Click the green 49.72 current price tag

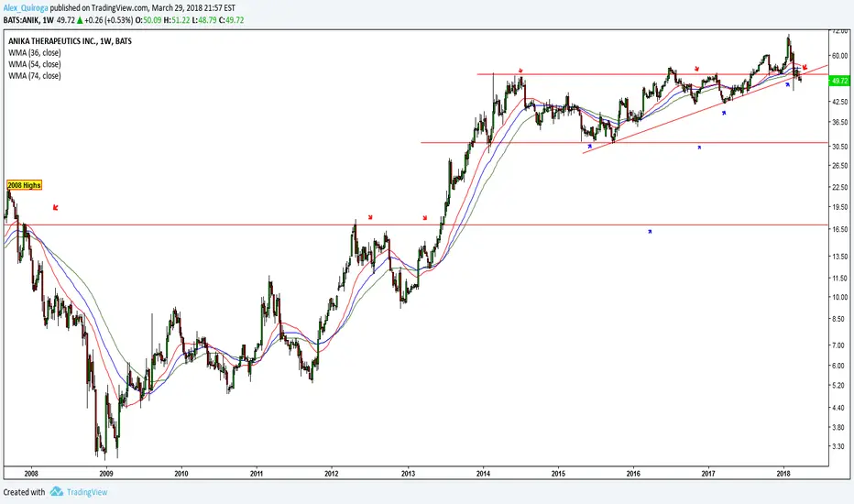pyautogui.click(x=839, y=81)
